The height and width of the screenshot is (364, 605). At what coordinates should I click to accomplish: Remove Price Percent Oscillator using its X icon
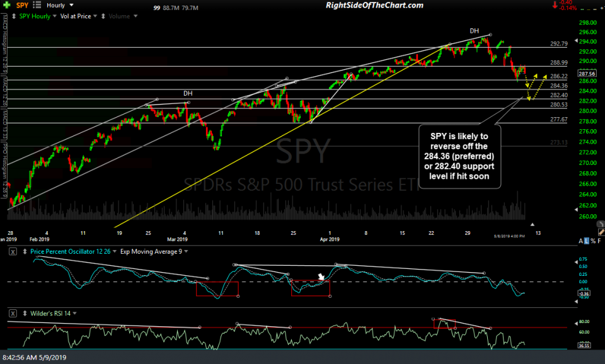(13, 251)
